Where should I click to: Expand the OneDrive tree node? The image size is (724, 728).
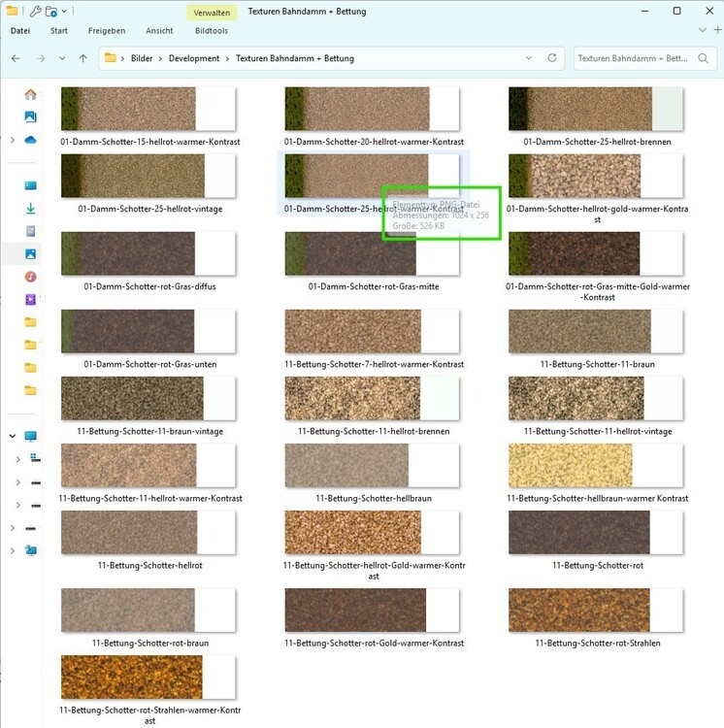(12, 140)
